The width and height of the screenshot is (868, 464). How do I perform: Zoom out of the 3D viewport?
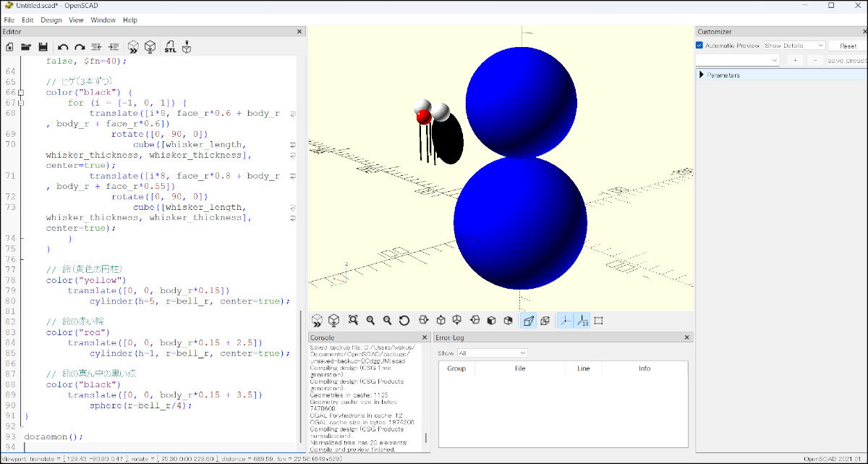387,320
